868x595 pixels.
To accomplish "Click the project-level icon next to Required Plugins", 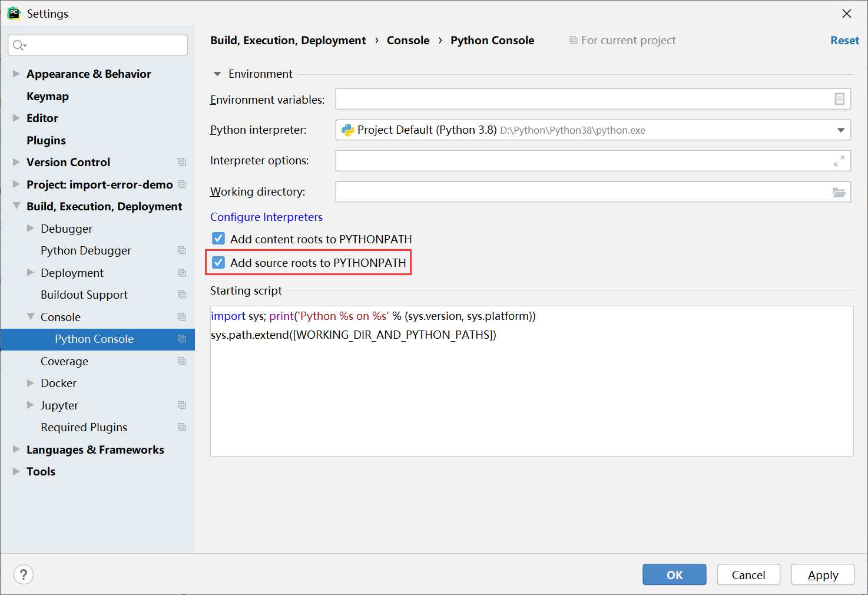I will (x=182, y=427).
